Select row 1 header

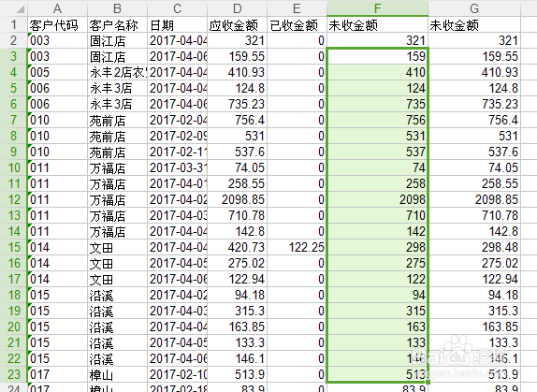pos(13,24)
